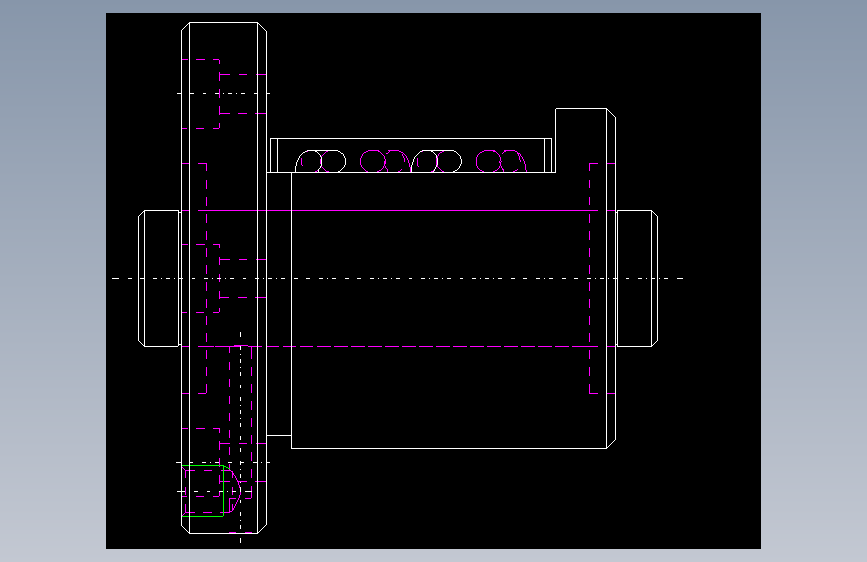Image resolution: width=867 pixels, height=562 pixels.
Task: Select the right shaft end stub outline
Action: click(x=637, y=278)
